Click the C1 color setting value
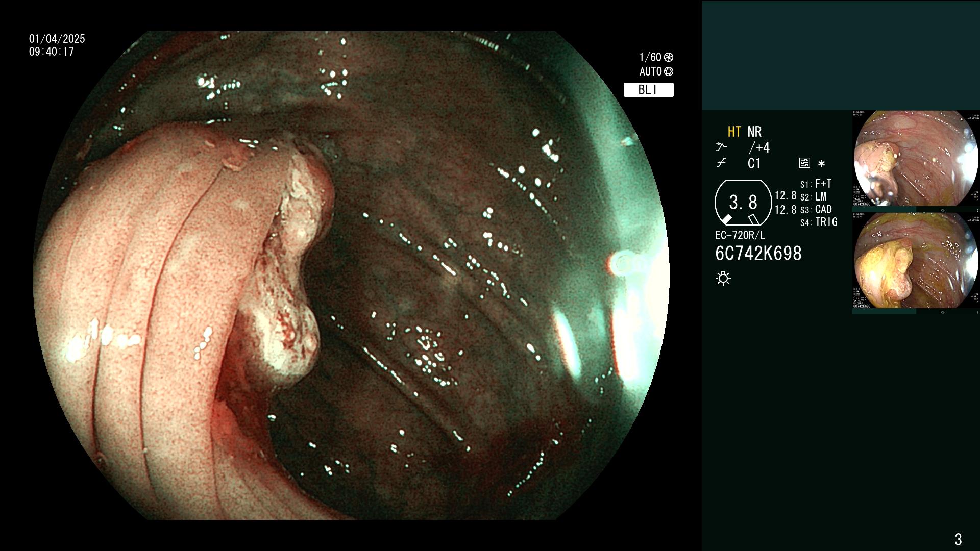Screen dimensions: 980x551 pos(754,163)
